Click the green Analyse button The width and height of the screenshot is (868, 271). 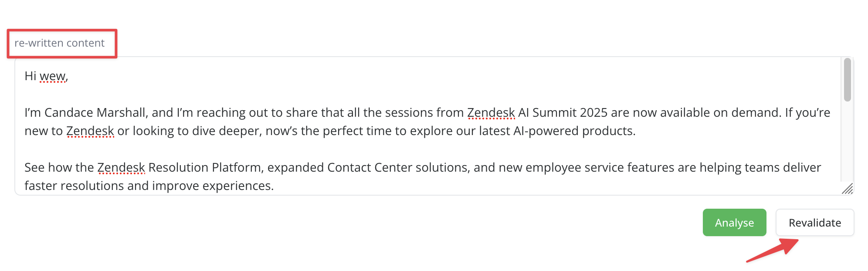[734, 223]
